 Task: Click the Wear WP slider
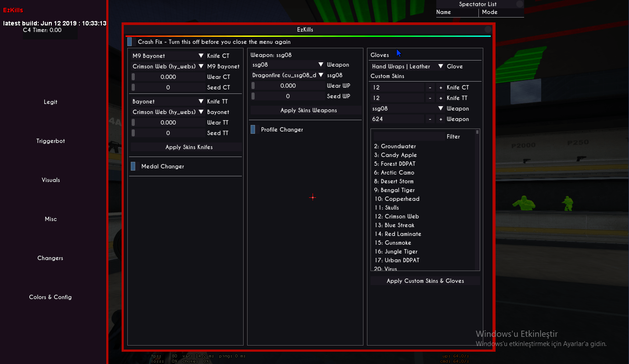tap(288, 86)
